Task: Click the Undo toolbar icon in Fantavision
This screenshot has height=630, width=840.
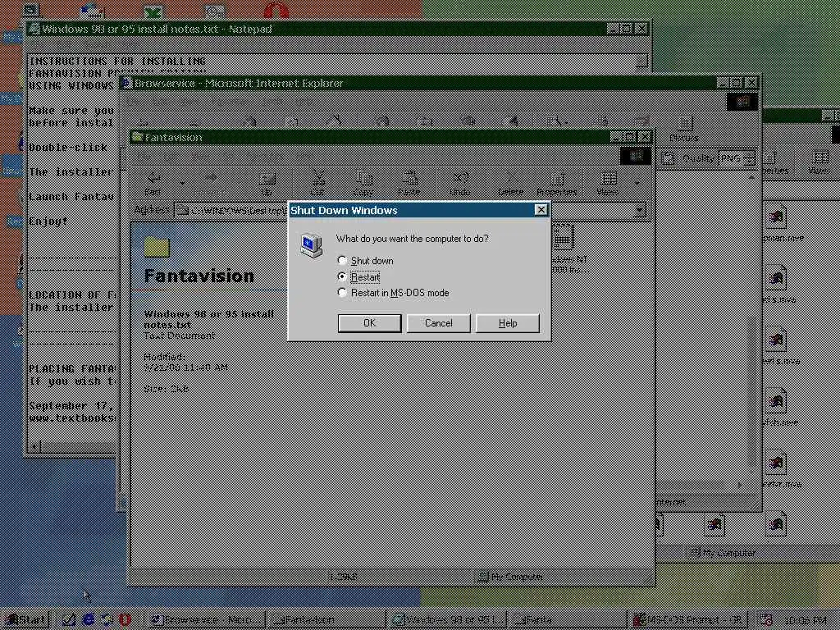Action: pyautogui.click(x=460, y=183)
